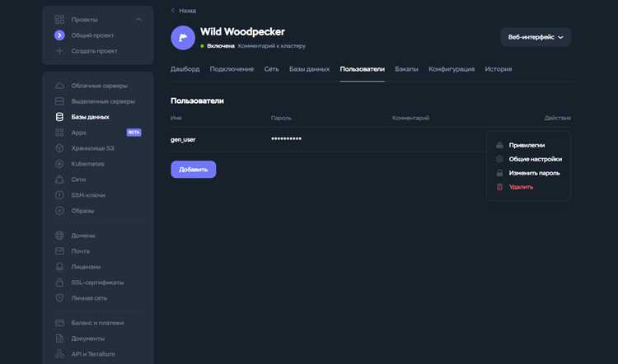Click the Включена status label
This screenshot has width=618, height=364.
[x=221, y=46]
